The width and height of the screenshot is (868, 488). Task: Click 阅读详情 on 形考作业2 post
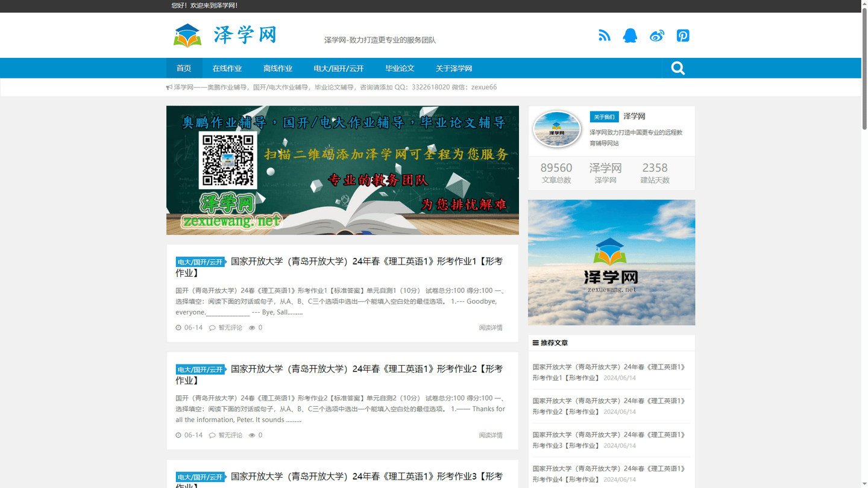tap(491, 435)
